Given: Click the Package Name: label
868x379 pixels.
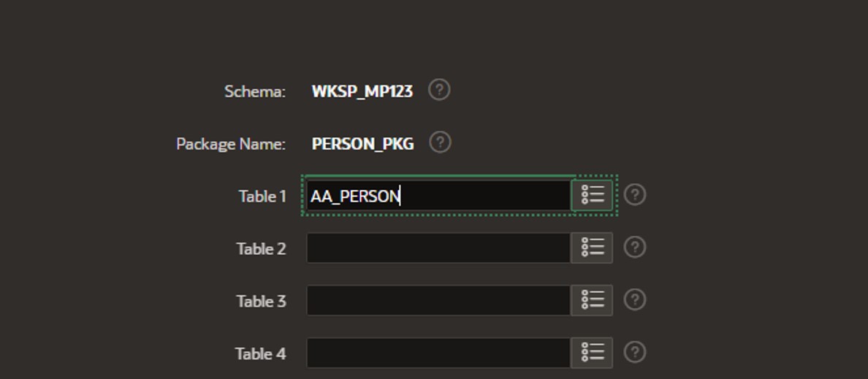Looking at the screenshot, I should pos(232,144).
